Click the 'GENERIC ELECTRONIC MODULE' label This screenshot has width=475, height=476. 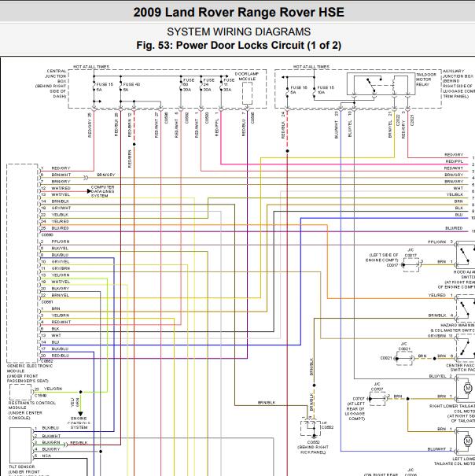29,368
